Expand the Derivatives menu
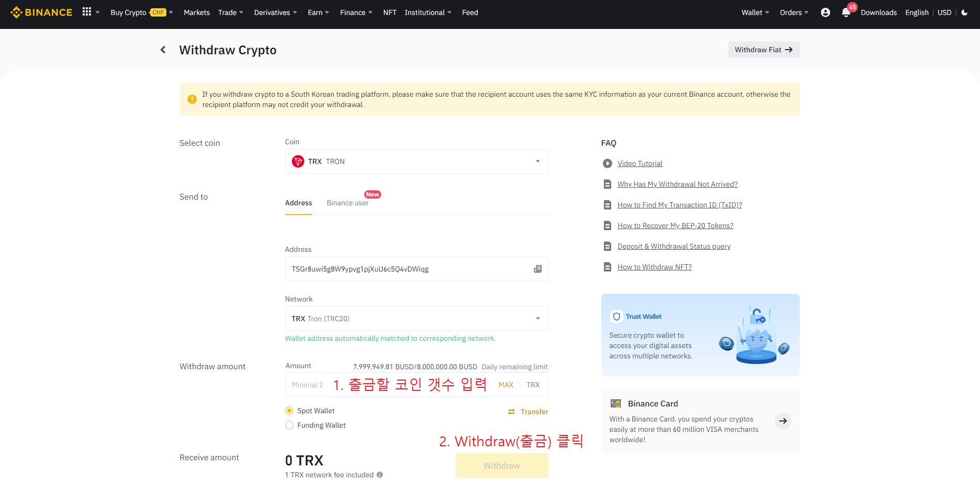The height and width of the screenshot is (483, 980). pyautogui.click(x=275, y=12)
